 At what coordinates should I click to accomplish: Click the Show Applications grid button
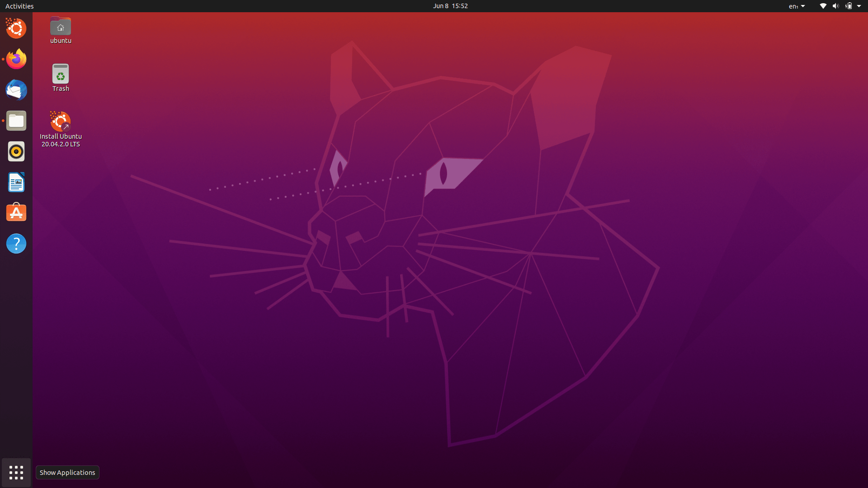pyautogui.click(x=16, y=473)
